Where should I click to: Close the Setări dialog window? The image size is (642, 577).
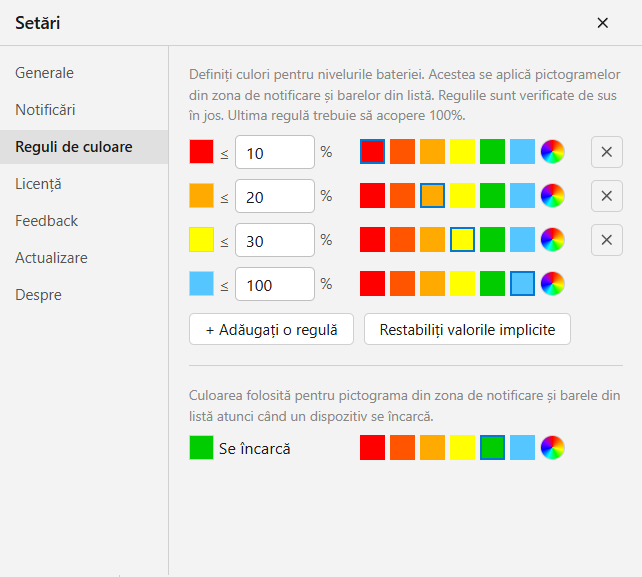point(602,23)
